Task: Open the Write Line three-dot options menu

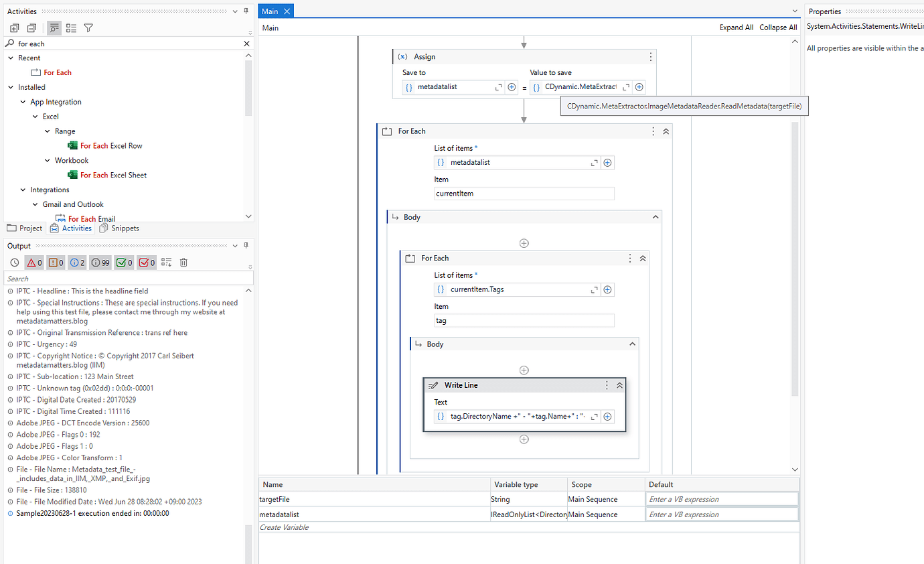Action: click(606, 385)
